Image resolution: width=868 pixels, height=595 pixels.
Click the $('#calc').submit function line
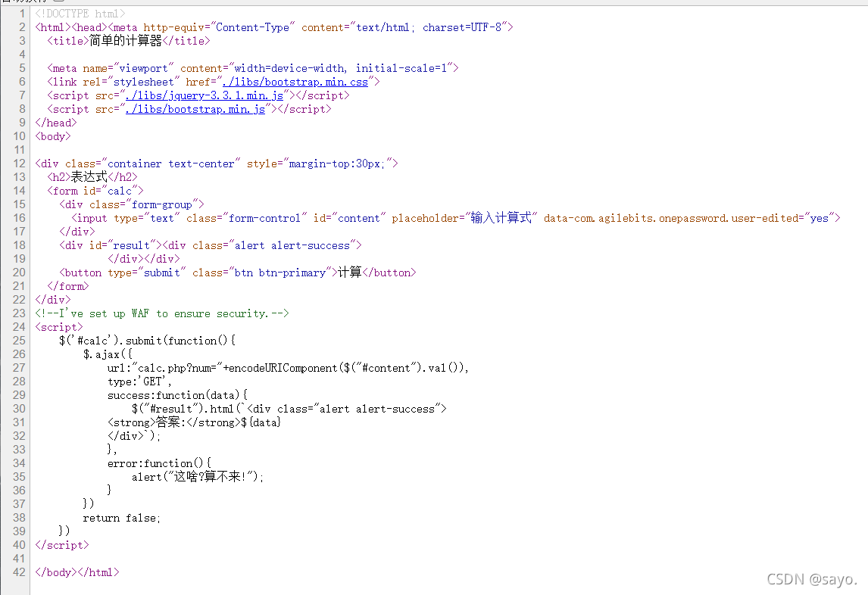coord(147,341)
